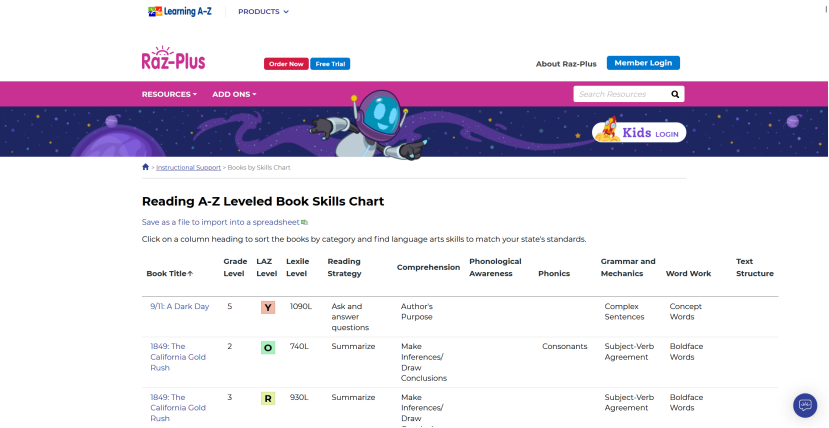
Task: Focus the Search Resources field
Action: 620,94
